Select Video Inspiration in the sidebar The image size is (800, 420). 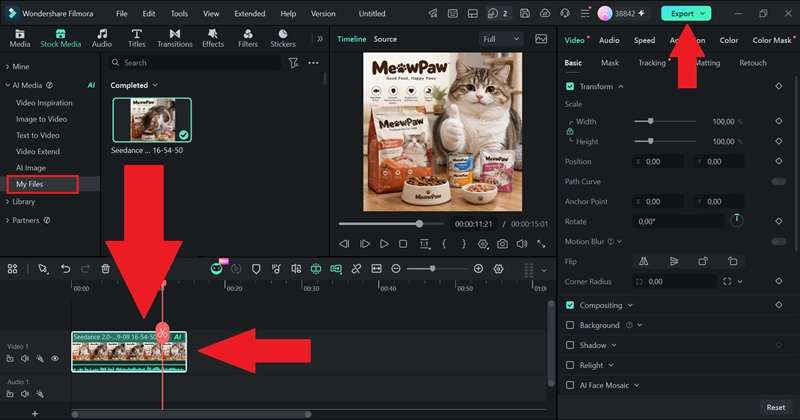tap(44, 103)
